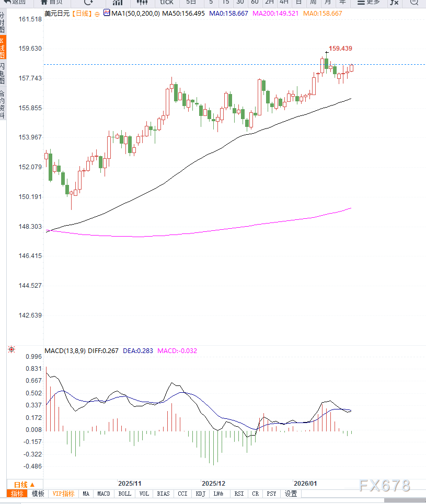Click the red sun icon beside MACD
This screenshot has width=426, height=504.
pyautogui.click(x=11, y=349)
